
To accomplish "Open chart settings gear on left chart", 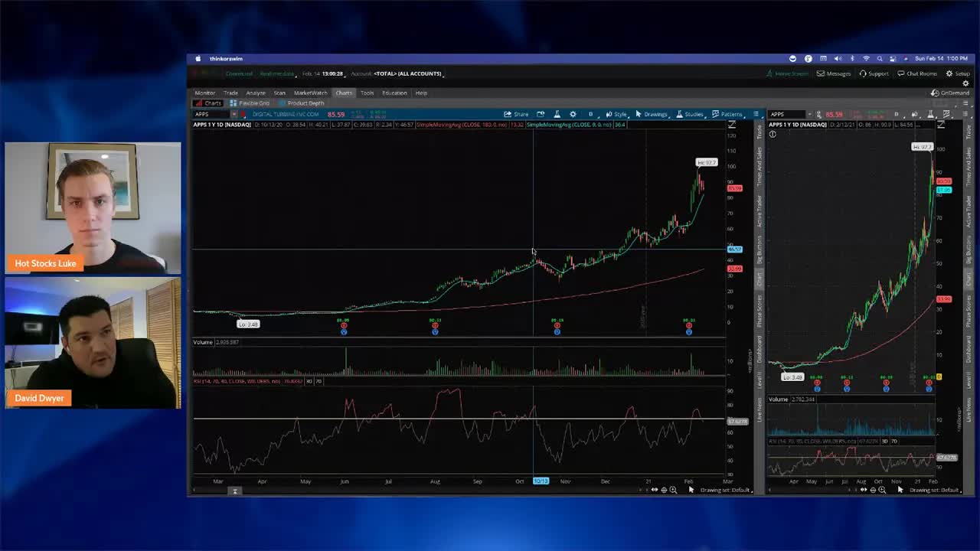I will tap(573, 114).
